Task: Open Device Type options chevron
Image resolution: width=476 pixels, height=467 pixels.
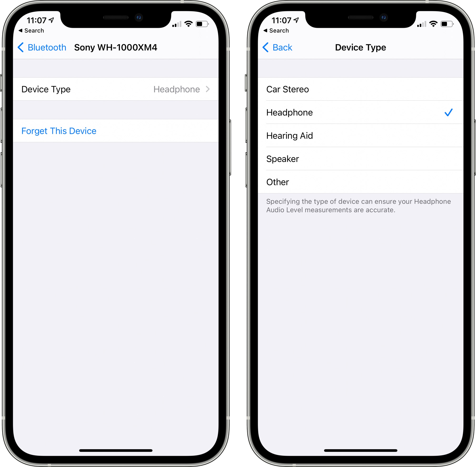Action: pos(213,90)
